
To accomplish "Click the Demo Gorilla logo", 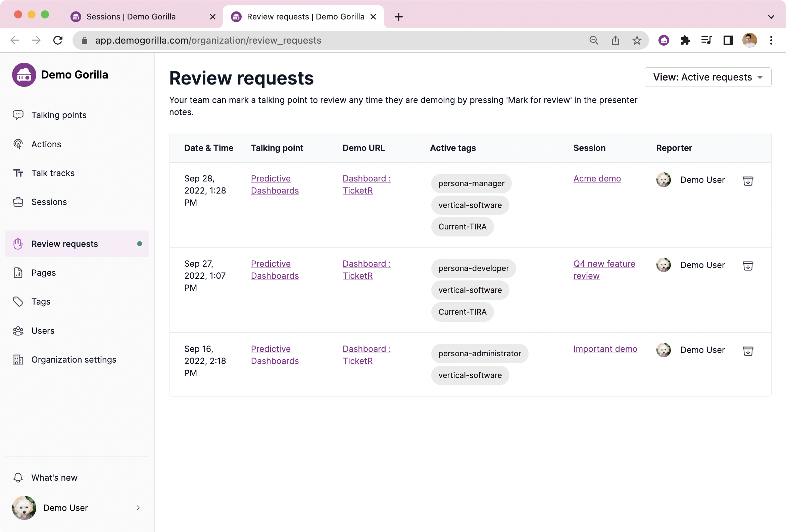I will (24, 74).
